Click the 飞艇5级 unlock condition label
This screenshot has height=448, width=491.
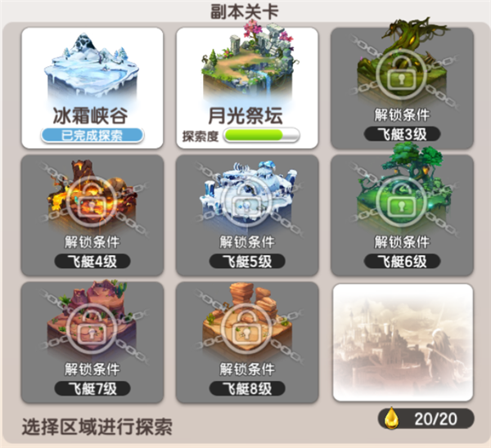[247, 262]
